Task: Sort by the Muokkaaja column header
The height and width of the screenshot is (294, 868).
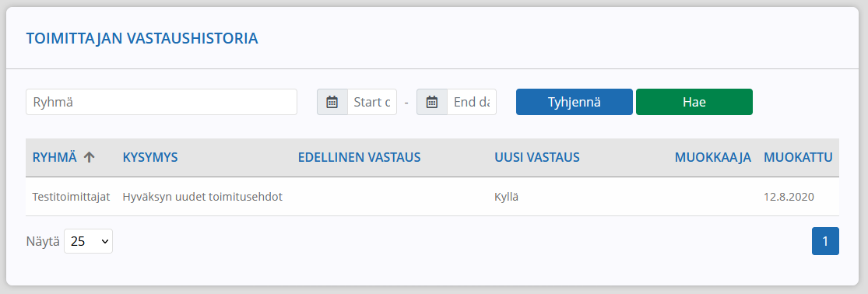Action: pos(713,157)
